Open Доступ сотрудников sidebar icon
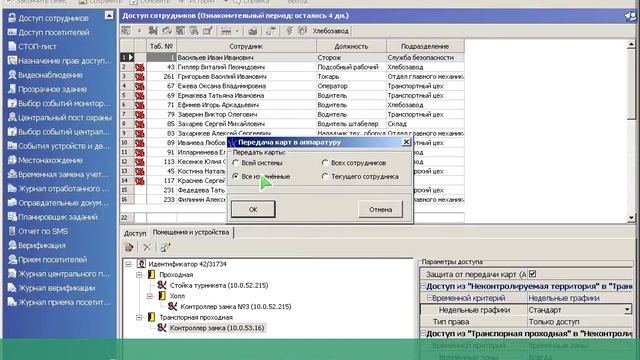 tap(12, 18)
